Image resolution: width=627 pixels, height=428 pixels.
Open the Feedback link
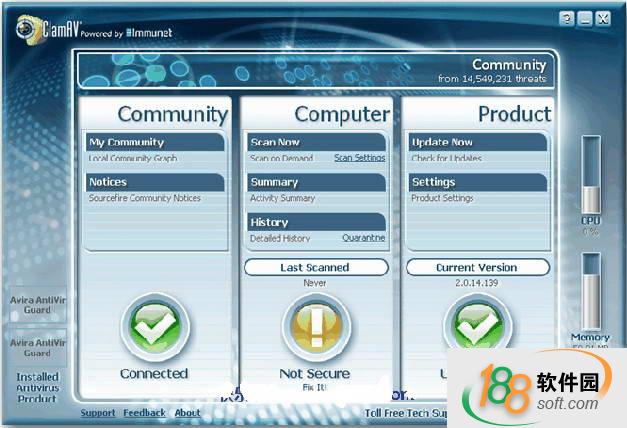coord(145,413)
